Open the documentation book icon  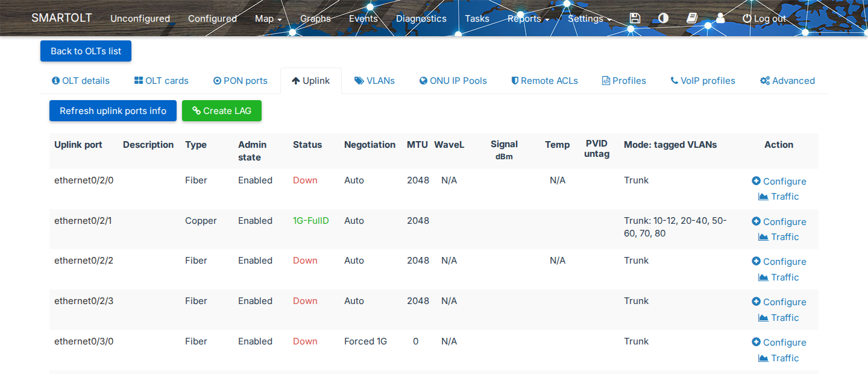[692, 18]
